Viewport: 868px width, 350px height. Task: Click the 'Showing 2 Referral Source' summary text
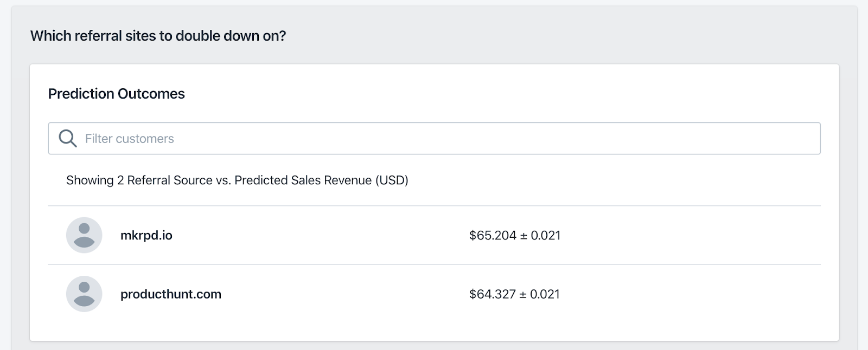(237, 180)
